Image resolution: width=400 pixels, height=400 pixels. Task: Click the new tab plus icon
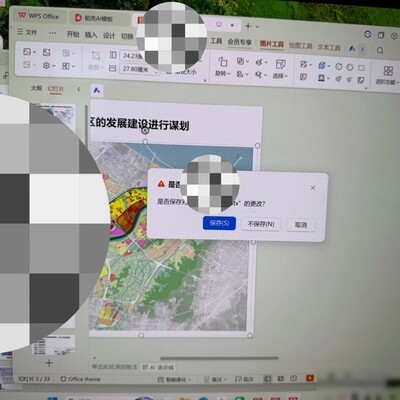pos(248,26)
